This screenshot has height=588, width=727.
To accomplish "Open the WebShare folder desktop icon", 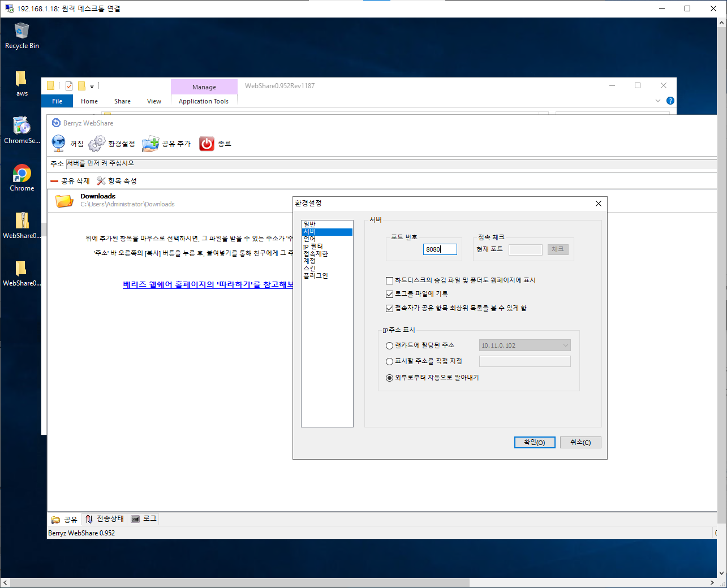I will [x=21, y=273].
